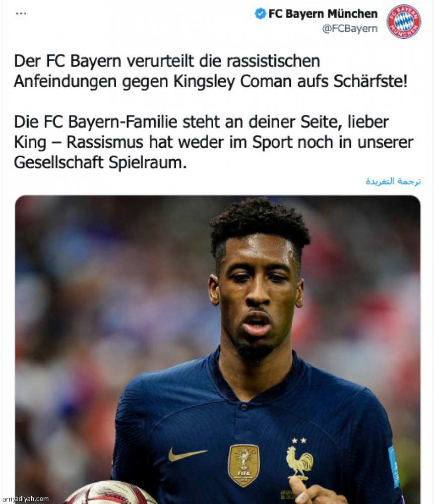Image resolution: width=434 pixels, height=504 pixels.
Task: Click the line Die FC Bayern-Familie steht
Action: (x=201, y=122)
